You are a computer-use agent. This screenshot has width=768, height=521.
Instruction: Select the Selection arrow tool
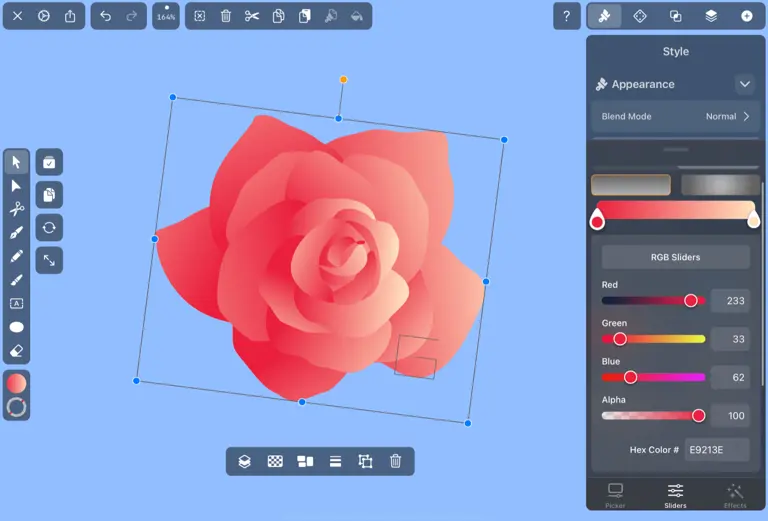(x=16, y=162)
